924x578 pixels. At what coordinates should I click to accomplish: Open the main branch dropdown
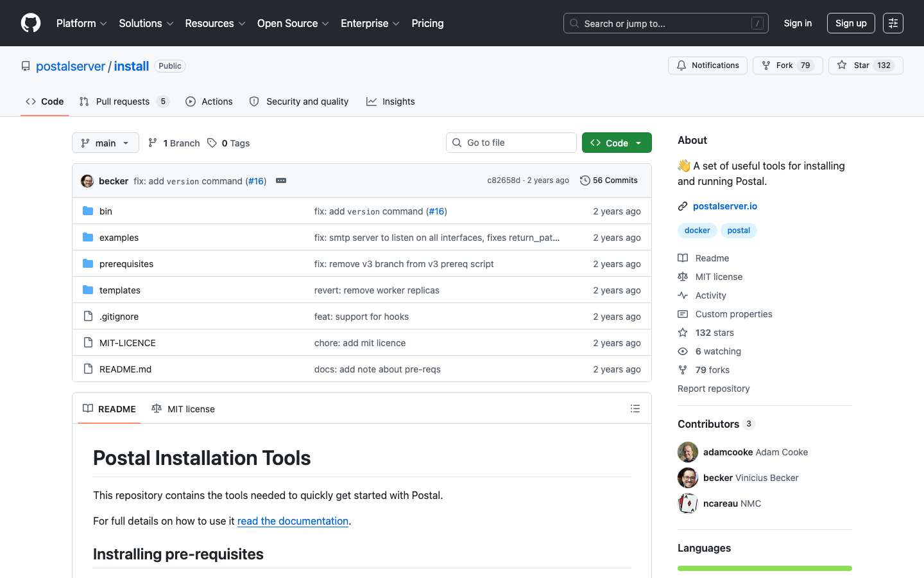(x=105, y=143)
